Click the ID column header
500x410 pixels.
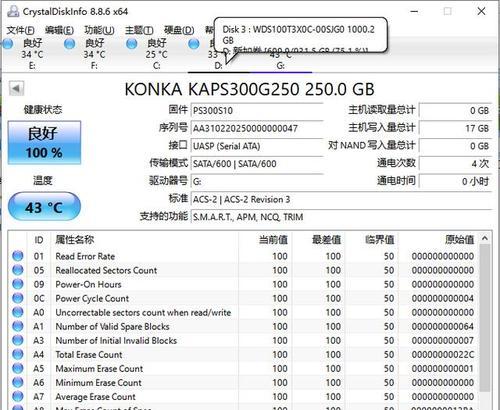[x=39, y=239]
